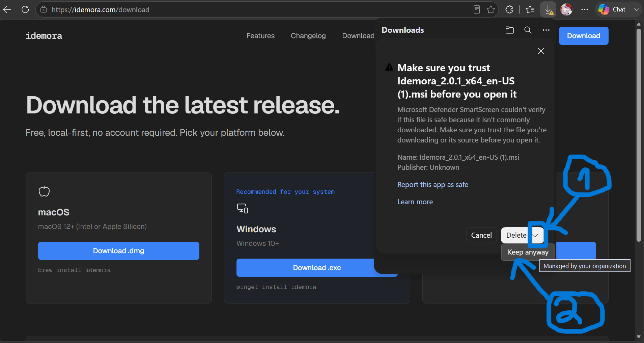Click the idemora logo
This screenshot has height=343, width=644.
[44, 36]
